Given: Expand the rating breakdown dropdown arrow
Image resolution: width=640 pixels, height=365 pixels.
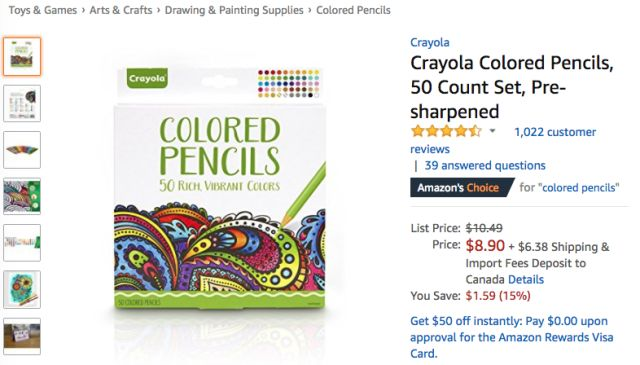Looking at the screenshot, I should pos(493,131).
